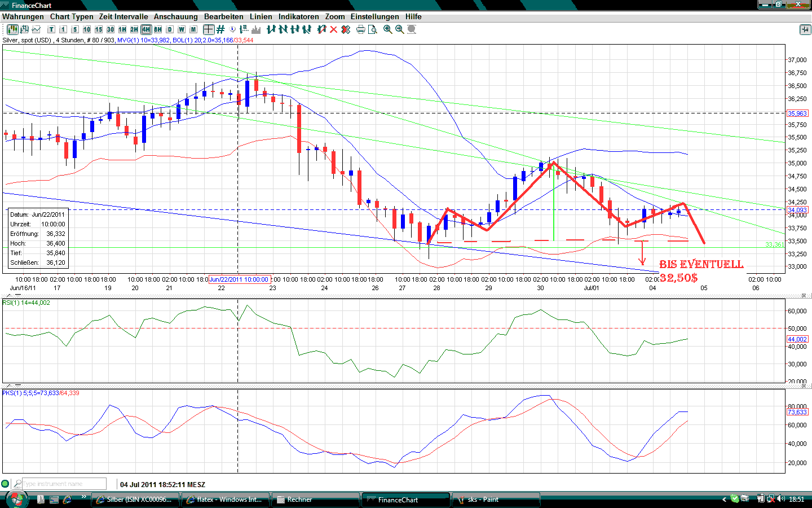Set interval to weekly W

[182, 29]
